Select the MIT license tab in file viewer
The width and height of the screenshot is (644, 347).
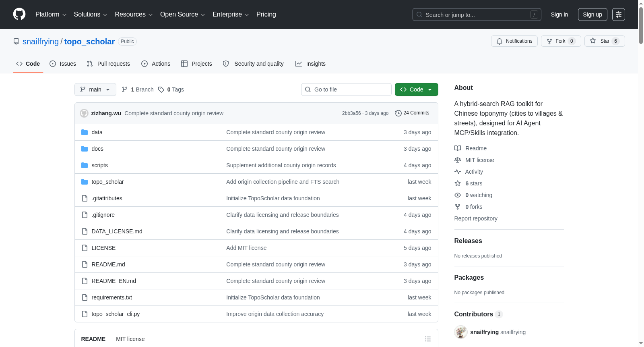point(130,339)
